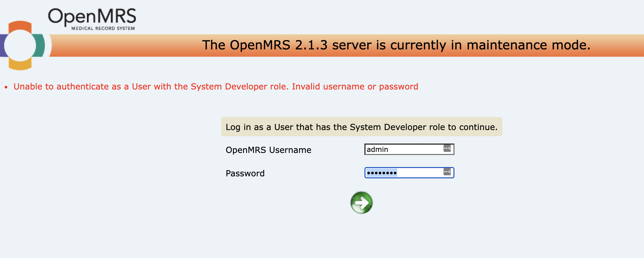644x258 pixels.
Task: Click the 'Log in as a User' instruction text
Action: tap(362, 127)
